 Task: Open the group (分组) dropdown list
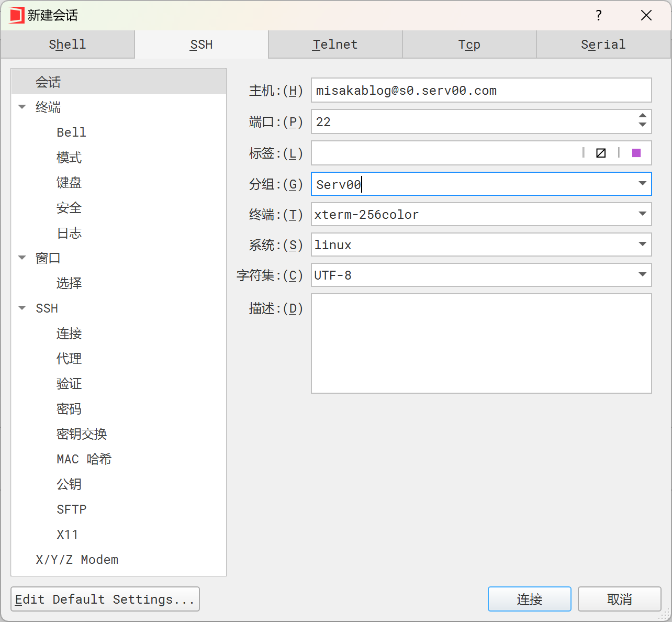[642, 184]
